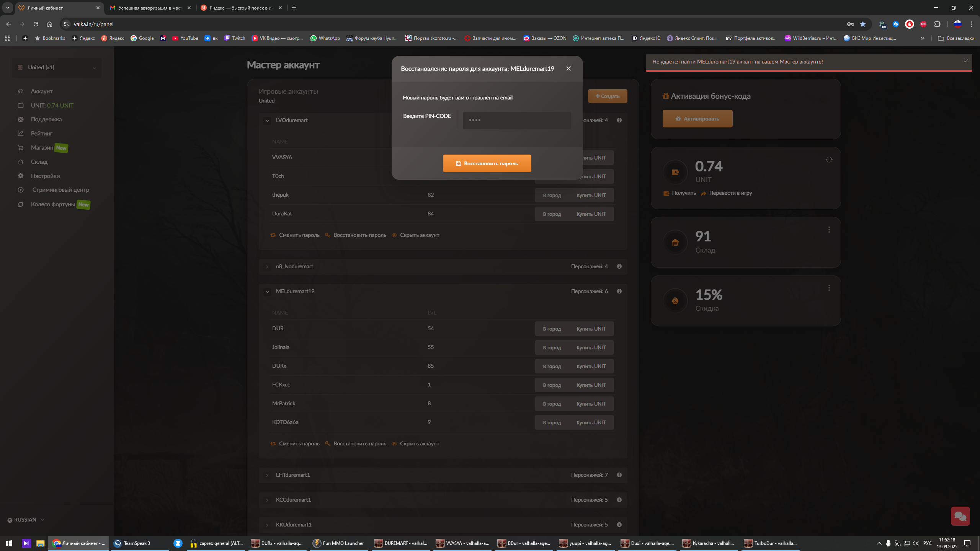The image size is (980, 551).
Task: Click the refresh UNIT balance icon
Action: click(829, 160)
